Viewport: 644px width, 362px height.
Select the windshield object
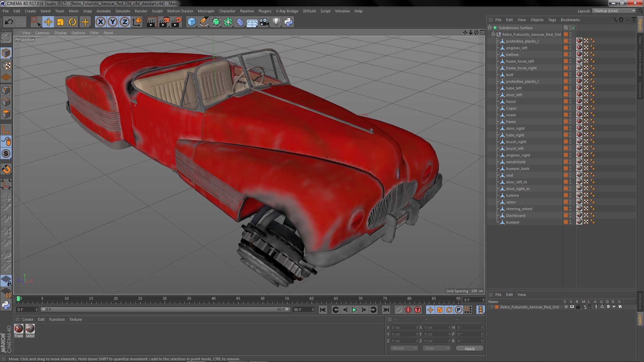pos(516,162)
